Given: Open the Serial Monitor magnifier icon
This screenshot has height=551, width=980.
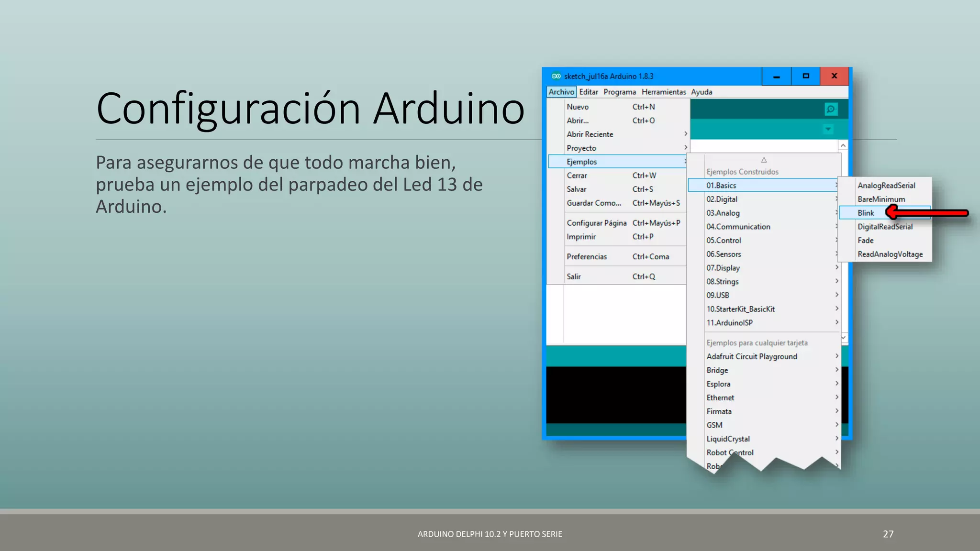Looking at the screenshot, I should pos(831,109).
